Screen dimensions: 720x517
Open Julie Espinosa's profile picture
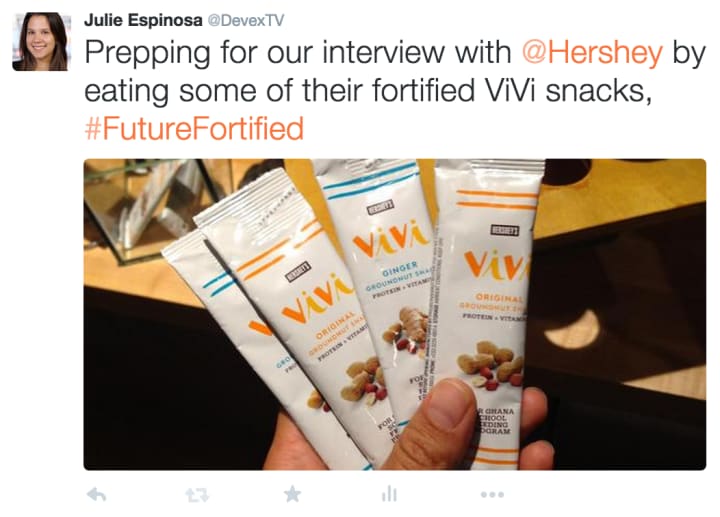[x=40, y=41]
